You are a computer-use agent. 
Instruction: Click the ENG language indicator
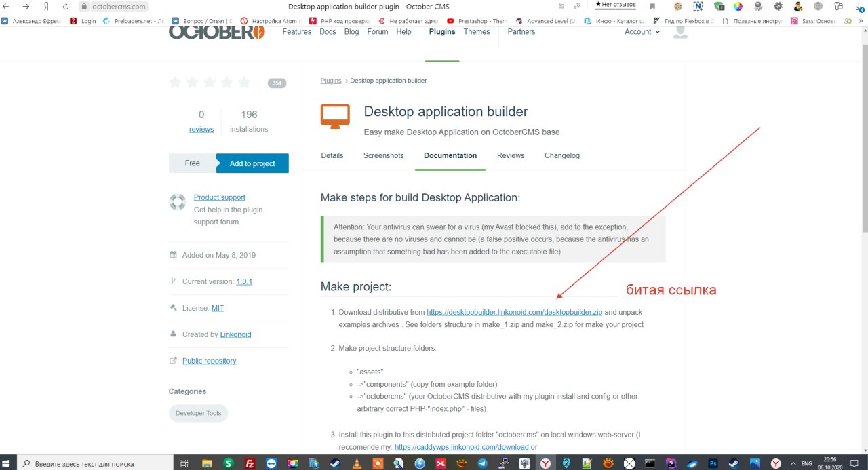click(806, 463)
